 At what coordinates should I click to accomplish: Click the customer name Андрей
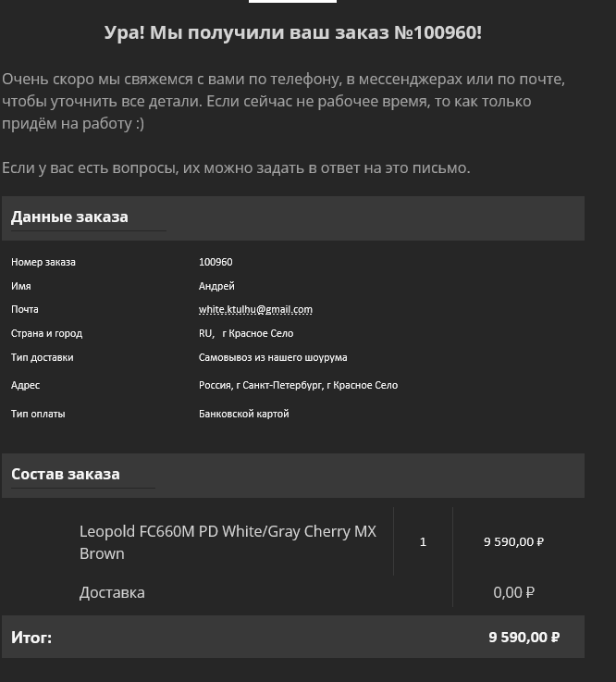pyautogui.click(x=216, y=287)
